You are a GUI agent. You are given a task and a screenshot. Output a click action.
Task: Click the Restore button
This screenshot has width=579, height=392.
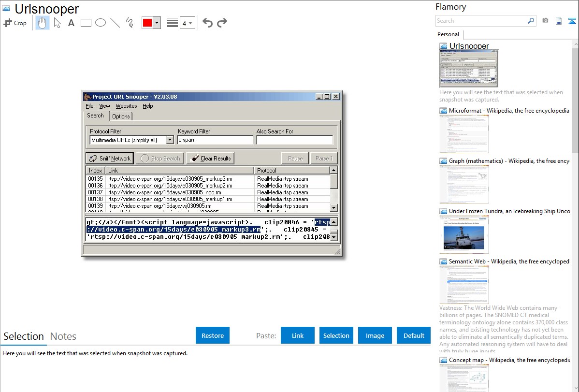(213, 335)
